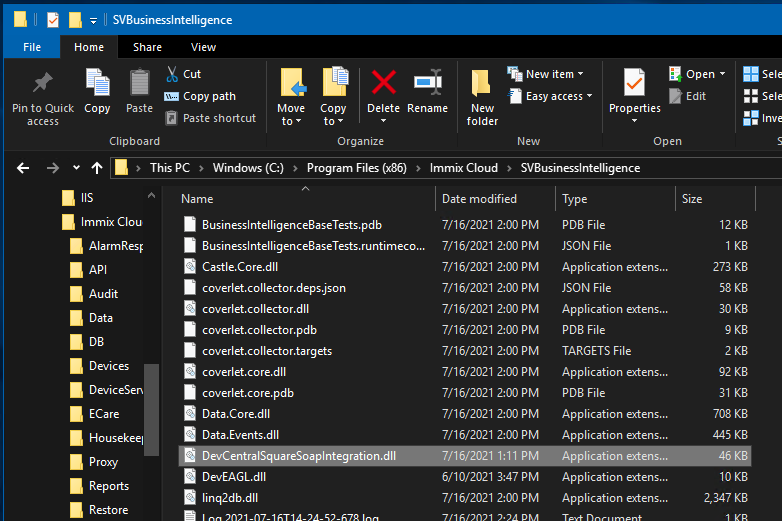The height and width of the screenshot is (521, 782).
Task: Click the Copy to folder icon
Action: click(x=335, y=81)
